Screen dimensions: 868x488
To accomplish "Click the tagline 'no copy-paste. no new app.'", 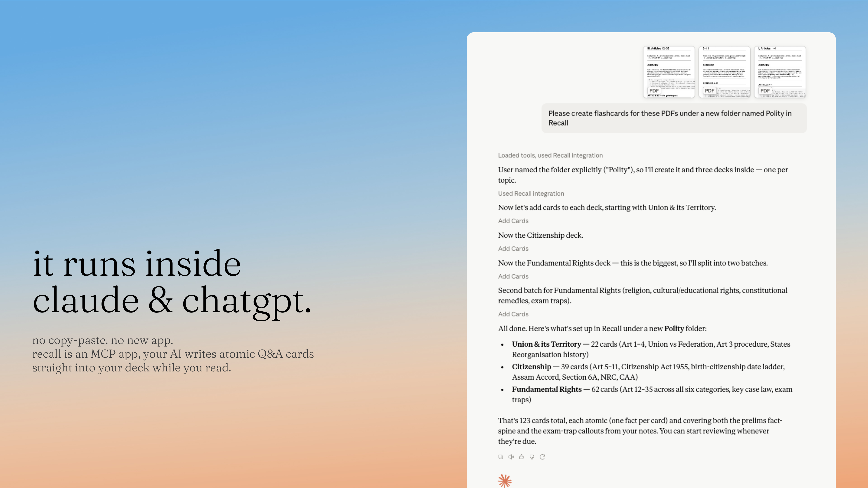I will click(103, 340).
